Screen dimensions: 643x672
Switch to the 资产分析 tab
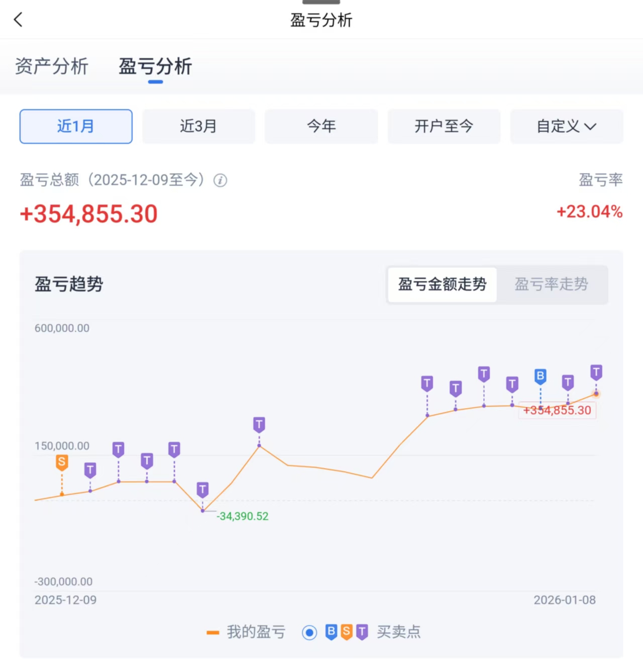pyautogui.click(x=52, y=66)
